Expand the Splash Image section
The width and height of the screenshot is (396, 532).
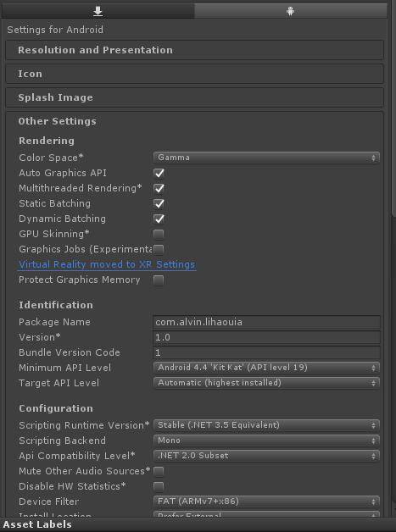point(195,97)
